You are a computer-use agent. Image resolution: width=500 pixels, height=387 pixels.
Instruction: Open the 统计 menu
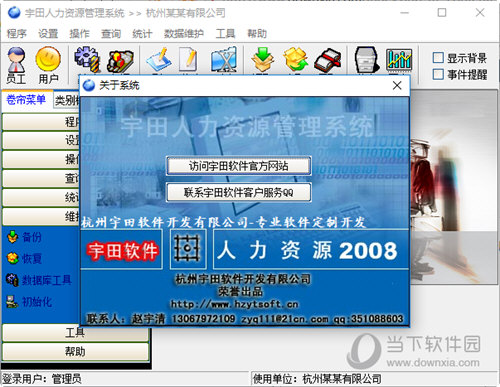(x=142, y=33)
